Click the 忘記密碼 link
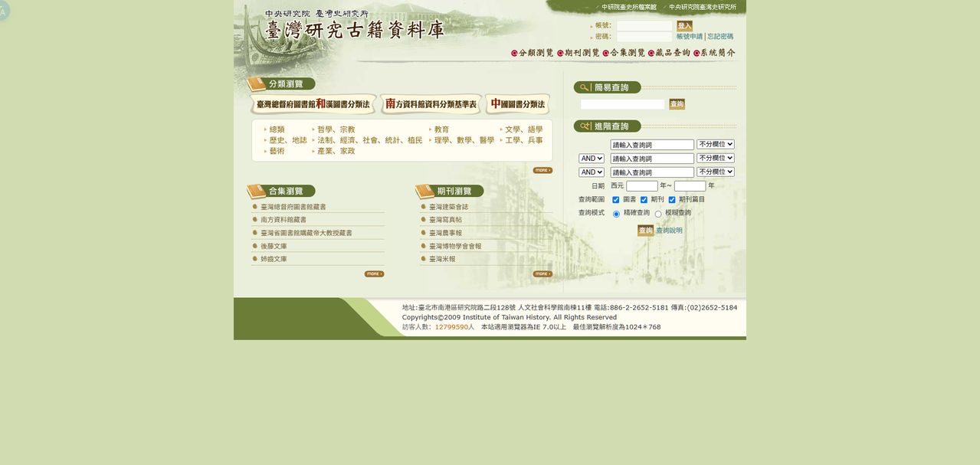The image size is (980, 465). (x=720, y=37)
